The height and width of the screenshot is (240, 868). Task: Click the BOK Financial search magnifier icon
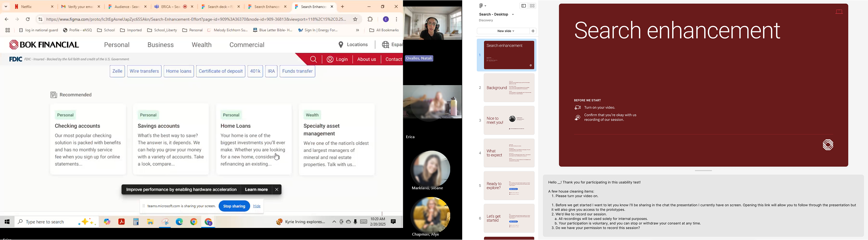tap(313, 60)
